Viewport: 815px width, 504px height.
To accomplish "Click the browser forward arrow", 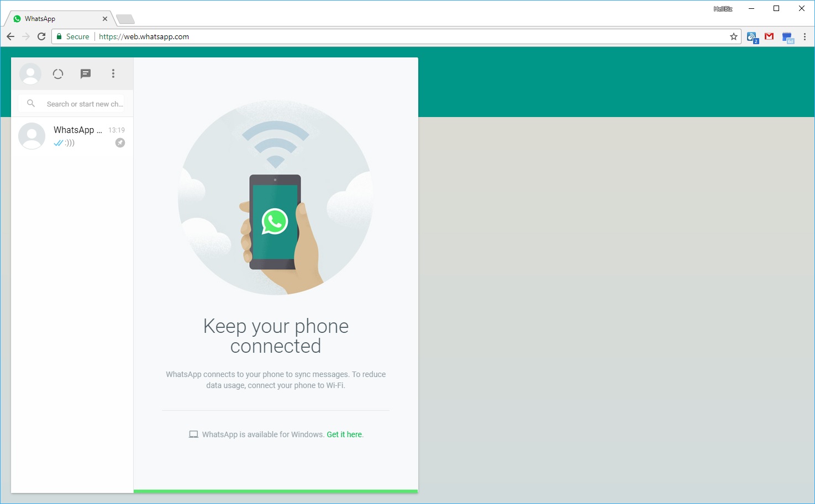I will (26, 36).
